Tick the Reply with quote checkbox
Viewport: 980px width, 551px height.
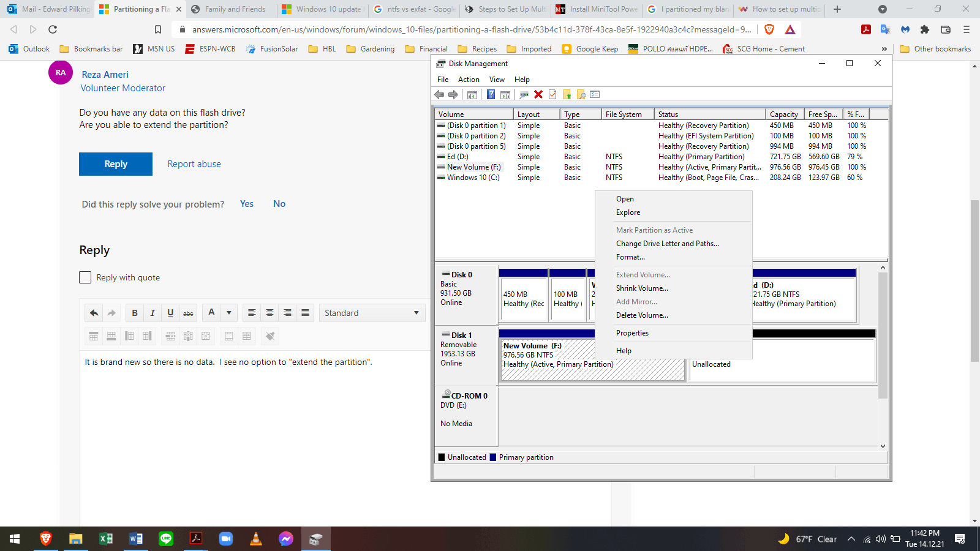pos(85,277)
